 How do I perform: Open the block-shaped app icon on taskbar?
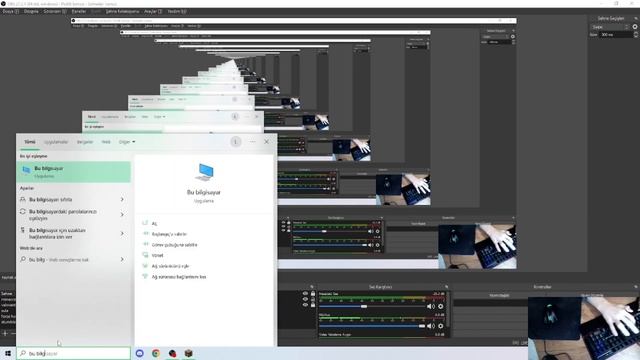(x=188, y=353)
